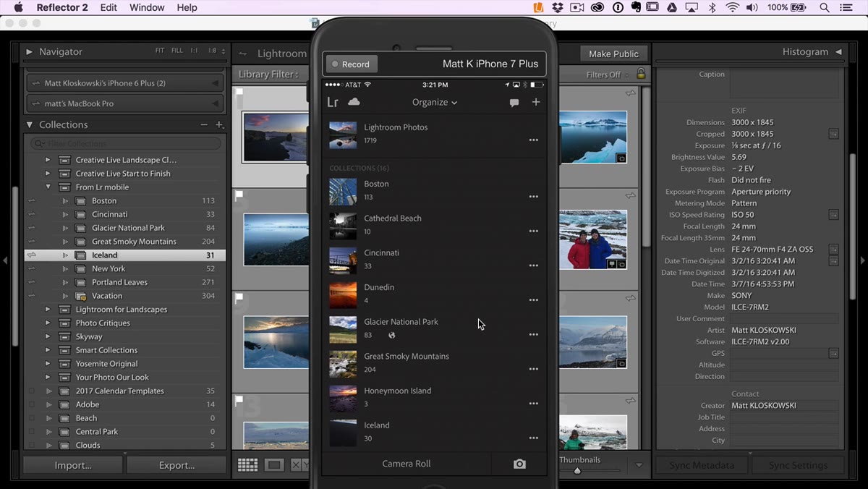
Task: Click the Filter Collections search field
Action: pyautogui.click(x=126, y=143)
